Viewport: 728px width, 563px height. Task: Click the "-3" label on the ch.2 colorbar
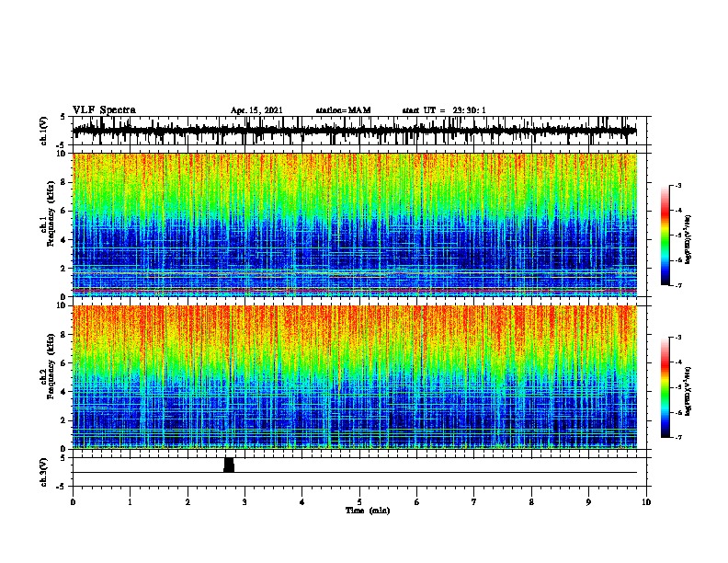tap(677, 338)
